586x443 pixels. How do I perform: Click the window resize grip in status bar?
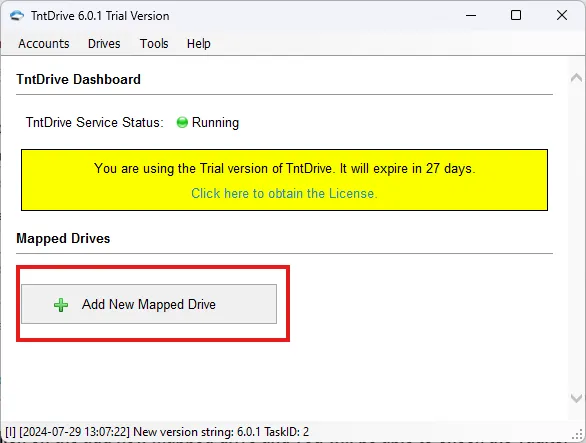pyautogui.click(x=577, y=435)
